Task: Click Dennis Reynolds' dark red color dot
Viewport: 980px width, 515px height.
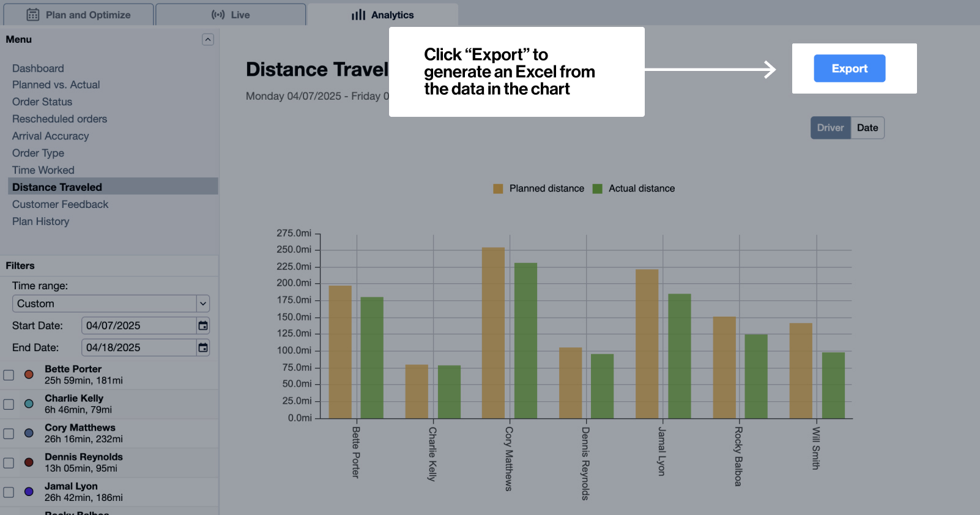Action: (29, 462)
